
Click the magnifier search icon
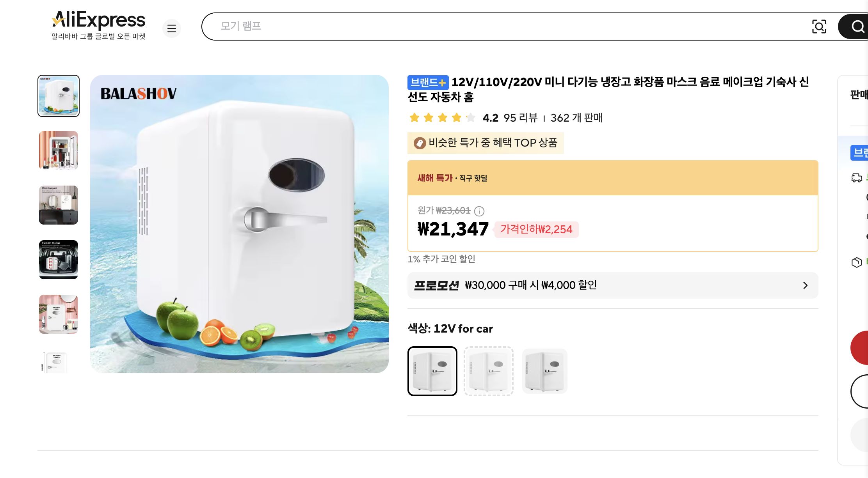click(x=857, y=27)
